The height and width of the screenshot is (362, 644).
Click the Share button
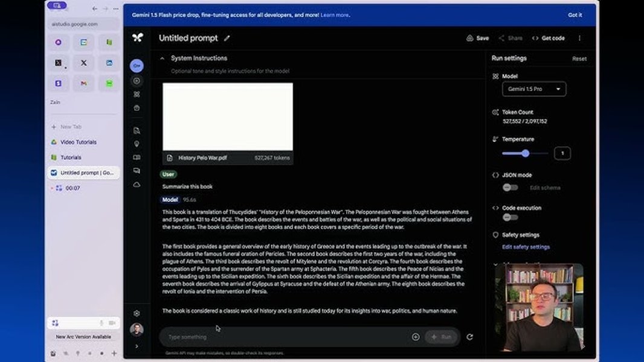[510, 38]
